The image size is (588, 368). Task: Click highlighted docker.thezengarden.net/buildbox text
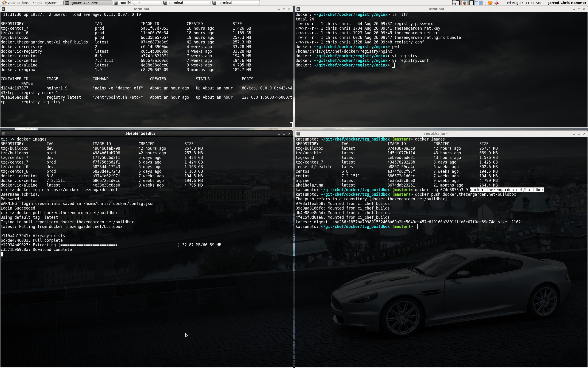click(x=507, y=190)
